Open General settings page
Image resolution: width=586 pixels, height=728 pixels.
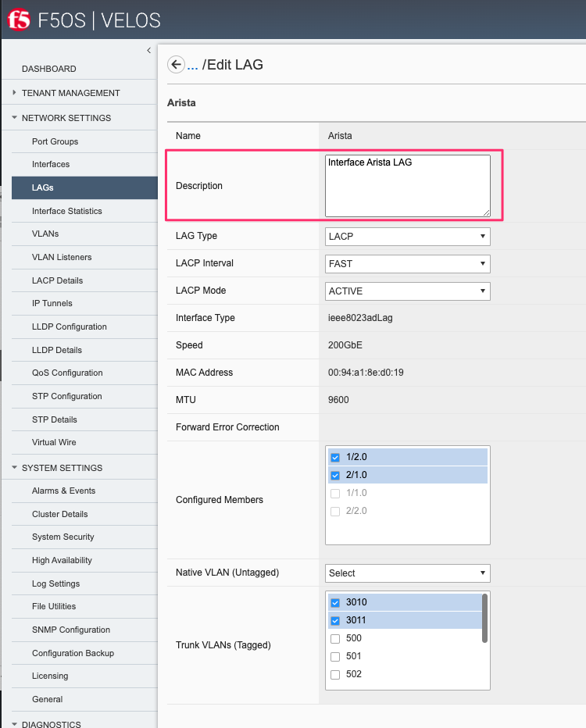[47, 699]
